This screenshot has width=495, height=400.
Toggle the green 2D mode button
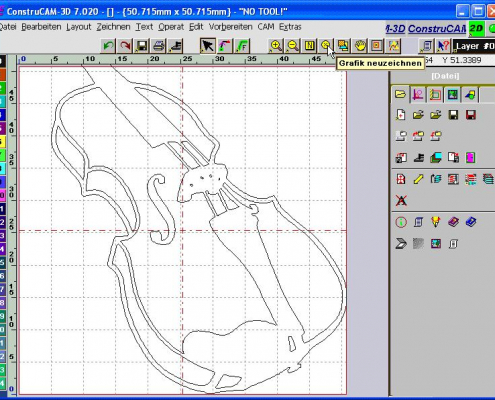(476, 29)
